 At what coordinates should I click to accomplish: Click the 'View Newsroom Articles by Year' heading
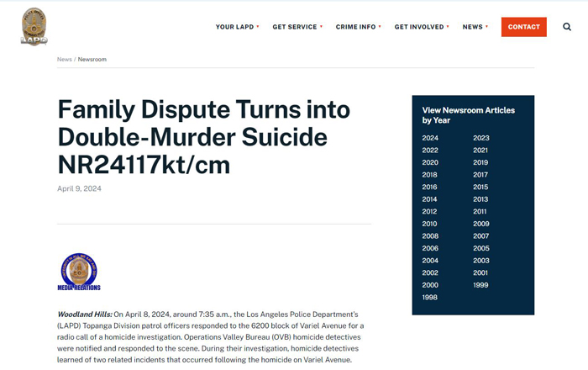point(469,115)
